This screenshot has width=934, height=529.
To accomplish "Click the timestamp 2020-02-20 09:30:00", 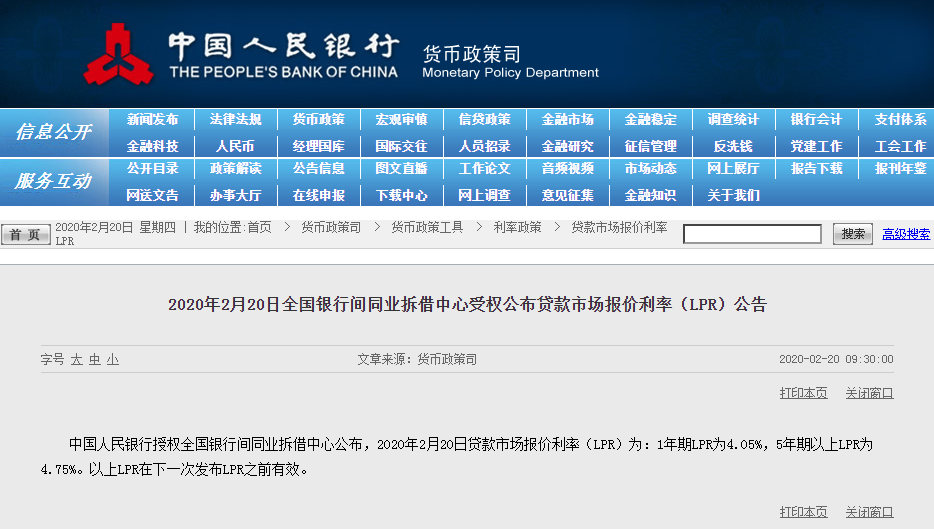I will (x=836, y=359).
